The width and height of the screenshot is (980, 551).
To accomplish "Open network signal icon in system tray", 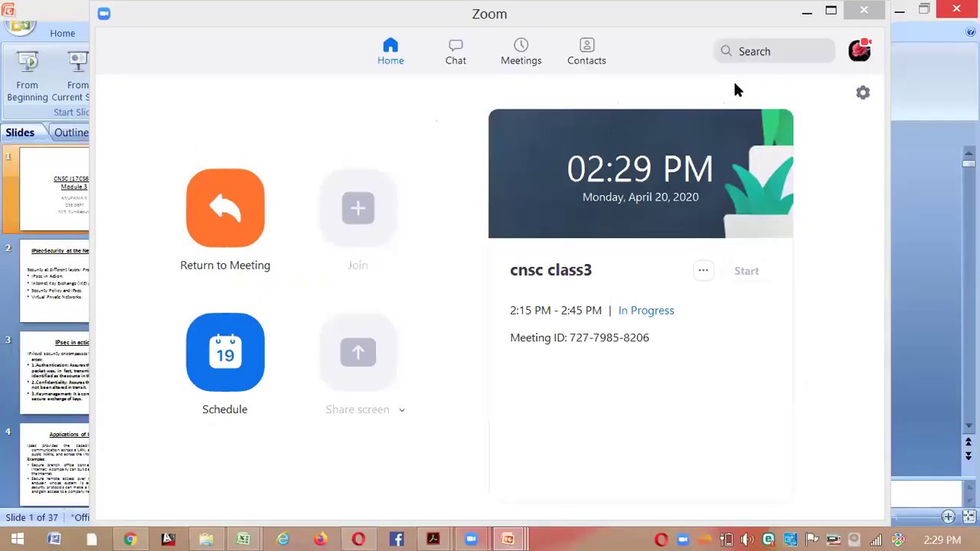I will (x=876, y=540).
